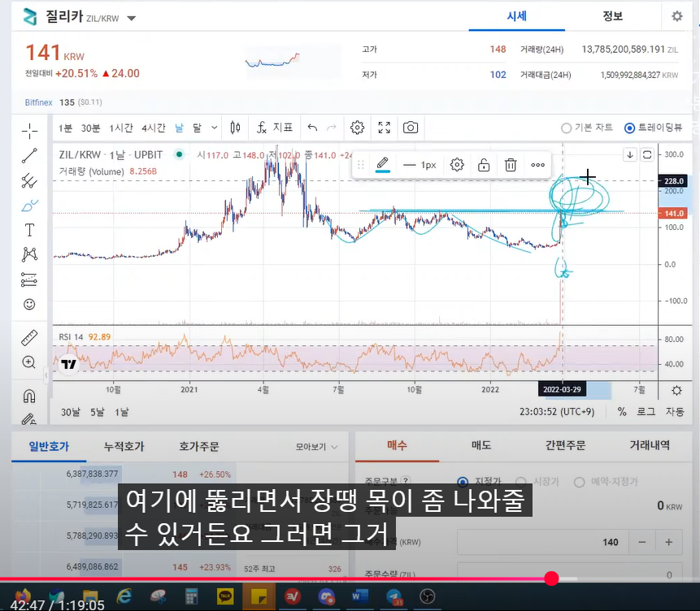This screenshot has width=700, height=611.
Task: Open more options in floating drawing toolbar
Action: 538,165
